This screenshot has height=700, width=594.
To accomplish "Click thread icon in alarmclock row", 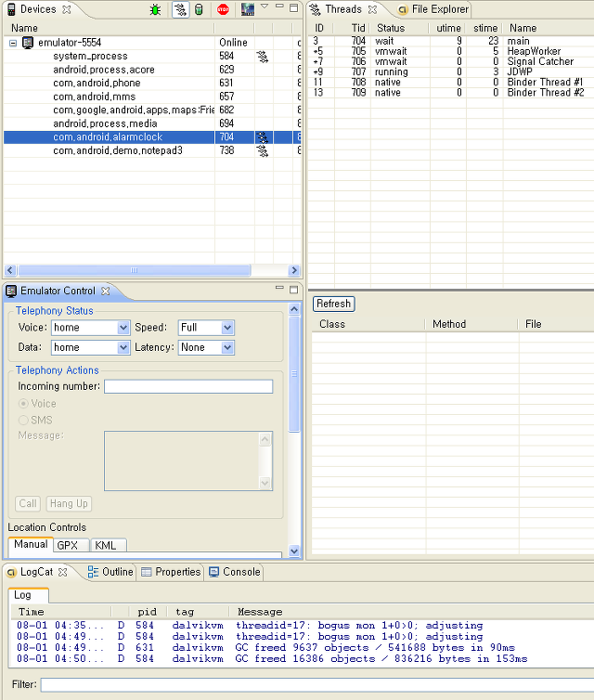I will pyautogui.click(x=263, y=137).
